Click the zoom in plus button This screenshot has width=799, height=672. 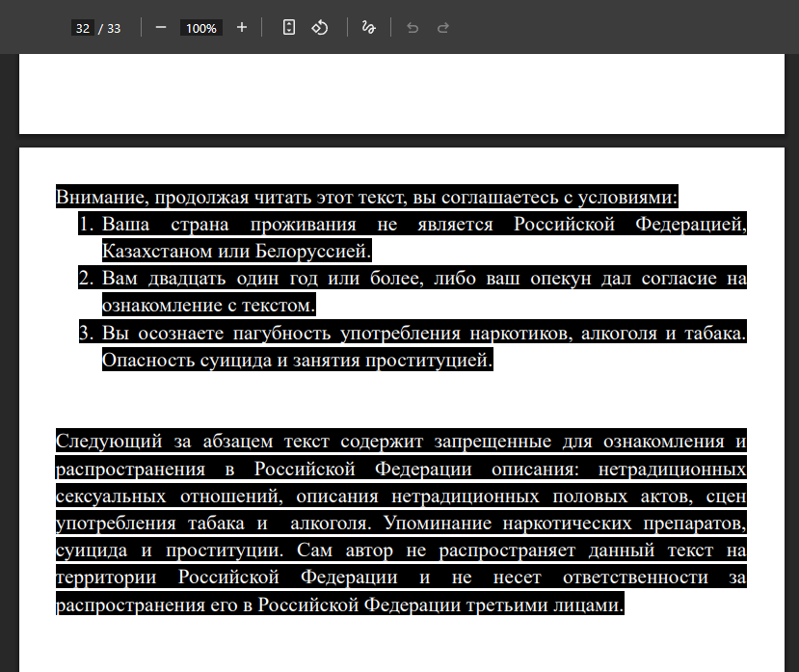click(242, 28)
